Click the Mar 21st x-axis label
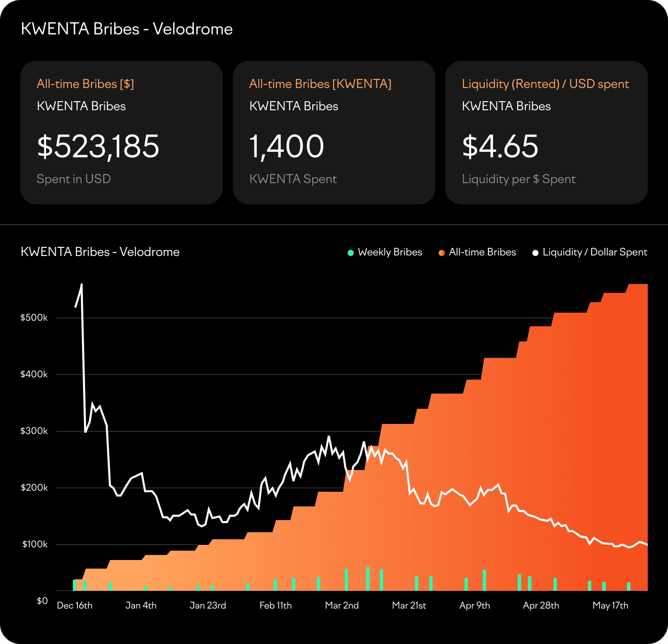Image resolution: width=668 pixels, height=644 pixels. (x=409, y=606)
